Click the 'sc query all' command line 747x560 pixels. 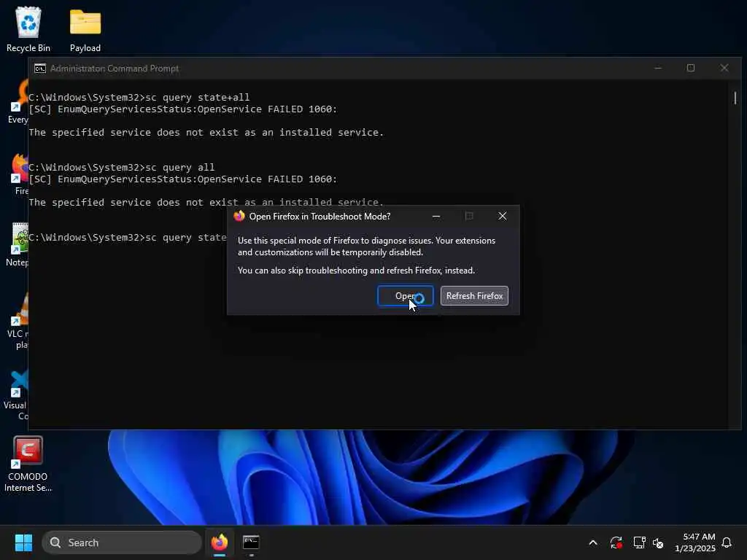pyautogui.click(x=122, y=167)
